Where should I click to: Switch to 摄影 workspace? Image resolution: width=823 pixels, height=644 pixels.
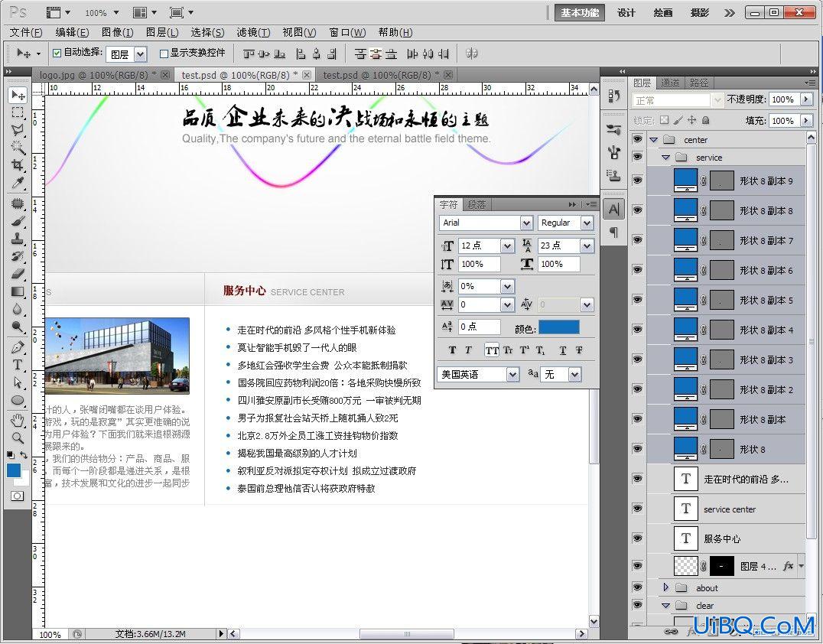click(699, 12)
